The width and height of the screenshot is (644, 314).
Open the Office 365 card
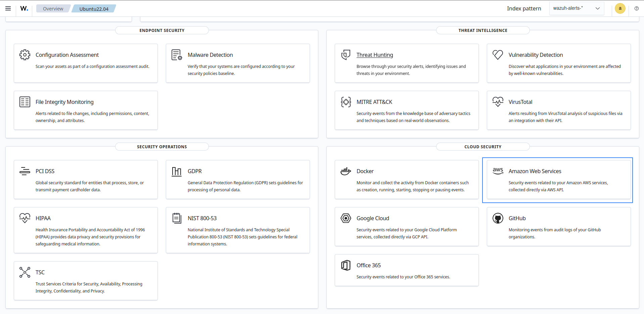pyautogui.click(x=368, y=265)
